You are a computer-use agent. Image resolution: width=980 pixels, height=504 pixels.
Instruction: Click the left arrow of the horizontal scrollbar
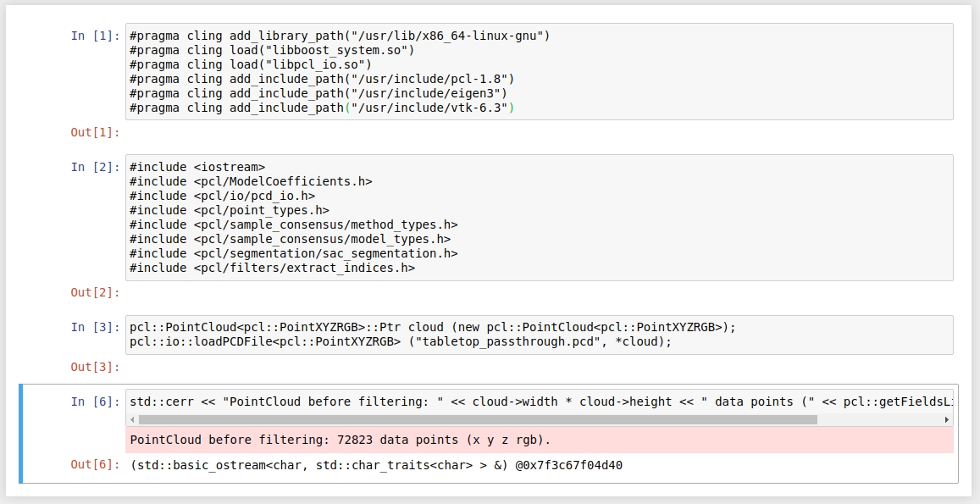132,419
